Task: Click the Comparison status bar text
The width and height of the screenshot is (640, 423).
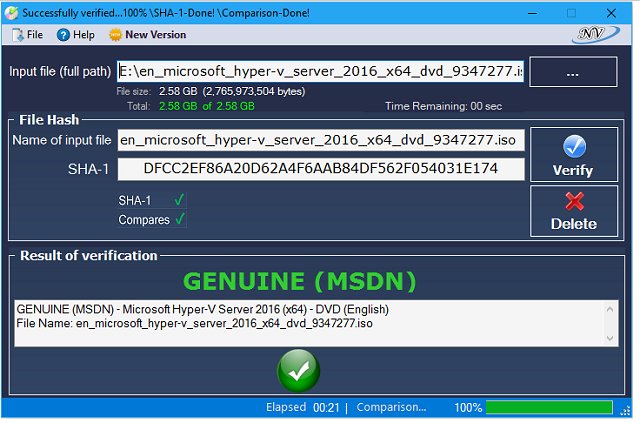Action: click(391, 408)
